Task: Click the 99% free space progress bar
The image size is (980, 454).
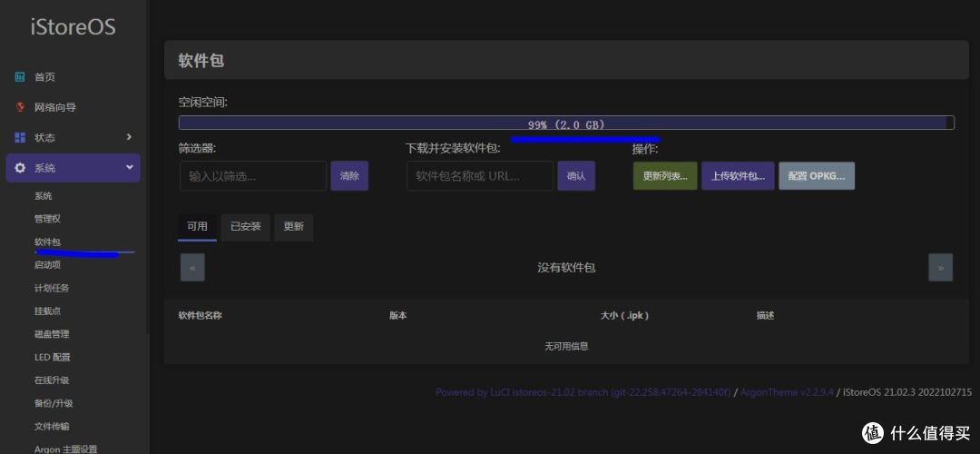Action: 566,123
